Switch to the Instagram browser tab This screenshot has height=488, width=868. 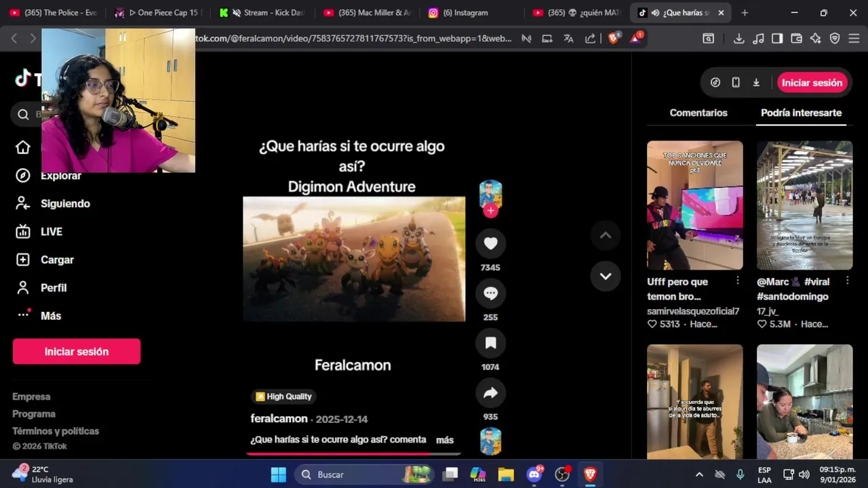472,13
